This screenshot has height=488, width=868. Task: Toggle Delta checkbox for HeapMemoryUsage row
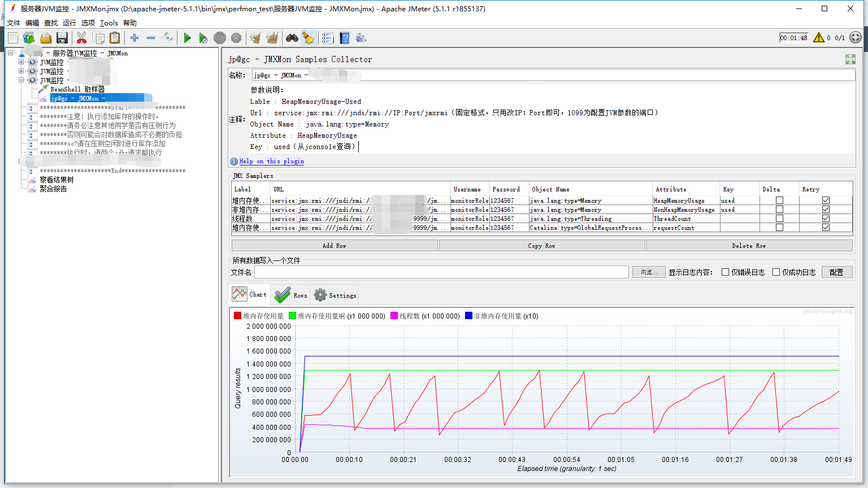click(x=779, y=201)
